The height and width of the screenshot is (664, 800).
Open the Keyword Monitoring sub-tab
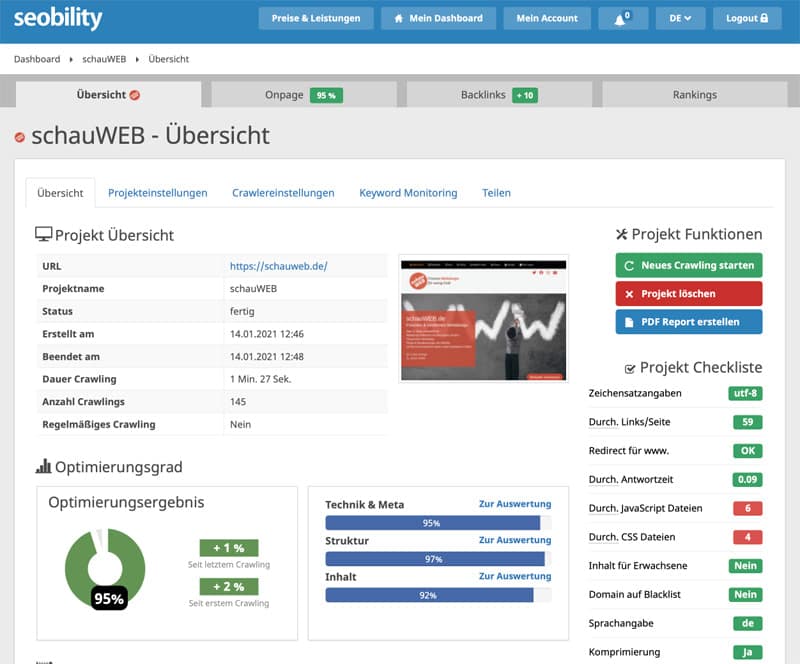[x=408, y=193]
